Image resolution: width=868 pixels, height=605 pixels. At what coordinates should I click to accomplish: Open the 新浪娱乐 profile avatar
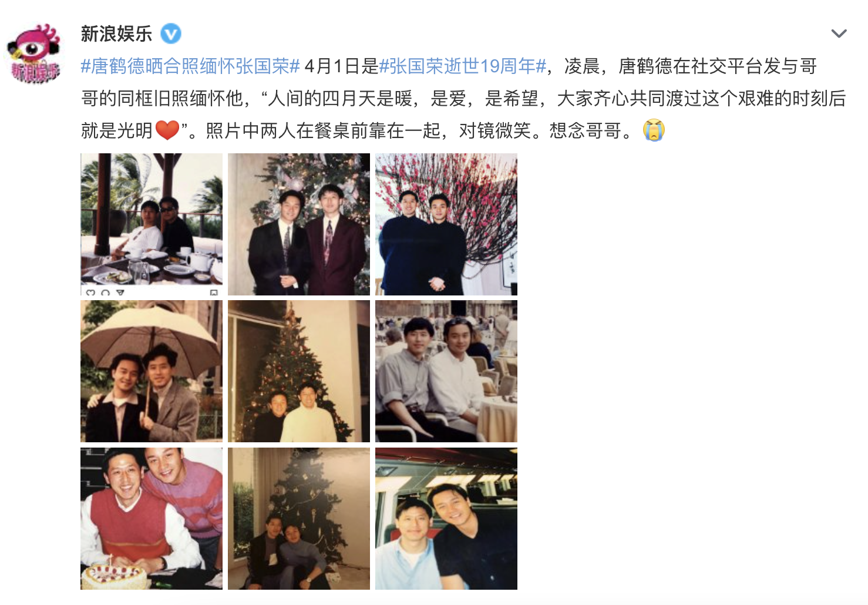pos(33,53)
